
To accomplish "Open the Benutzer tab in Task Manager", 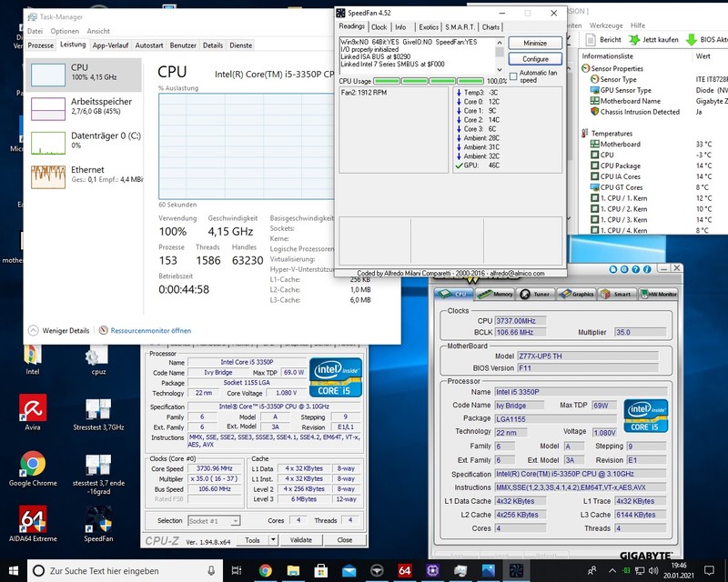I will (x=183, y=45).
